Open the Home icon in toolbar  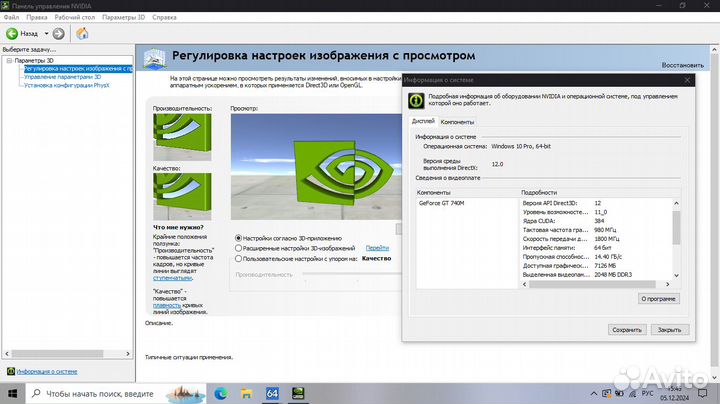[x=82, y=34]
